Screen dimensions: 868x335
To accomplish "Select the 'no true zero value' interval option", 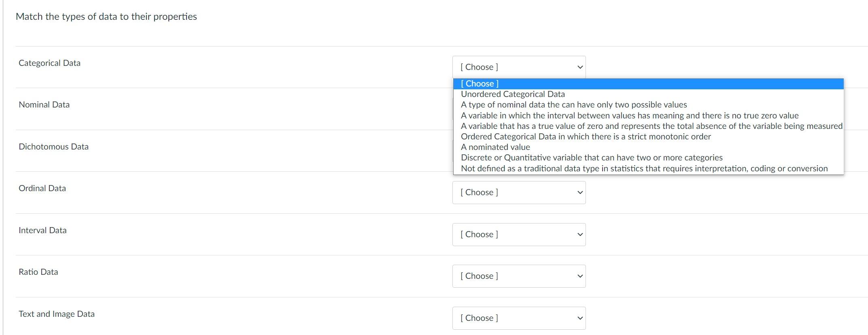I will (648, 116).
